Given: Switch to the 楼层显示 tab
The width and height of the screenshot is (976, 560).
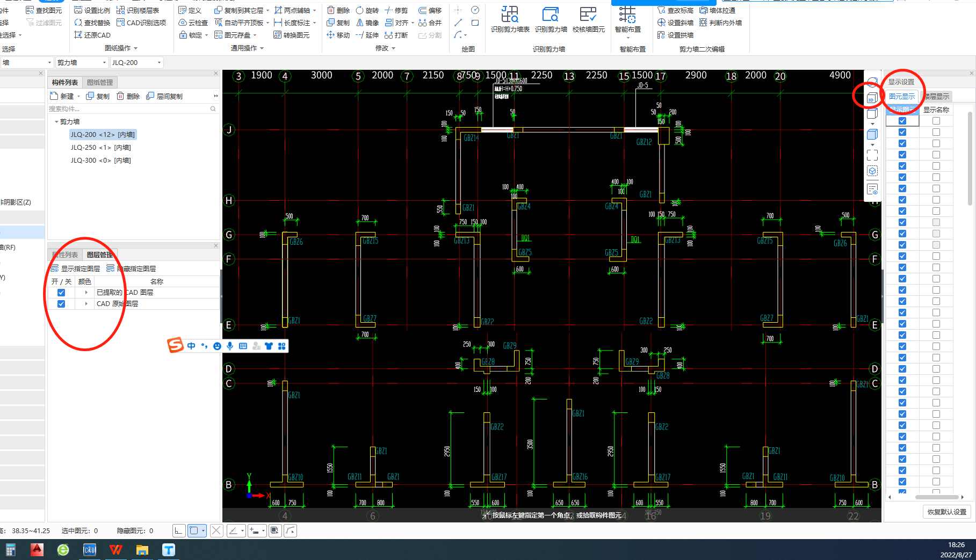Looking at the screenshot, I should point(936,96).
